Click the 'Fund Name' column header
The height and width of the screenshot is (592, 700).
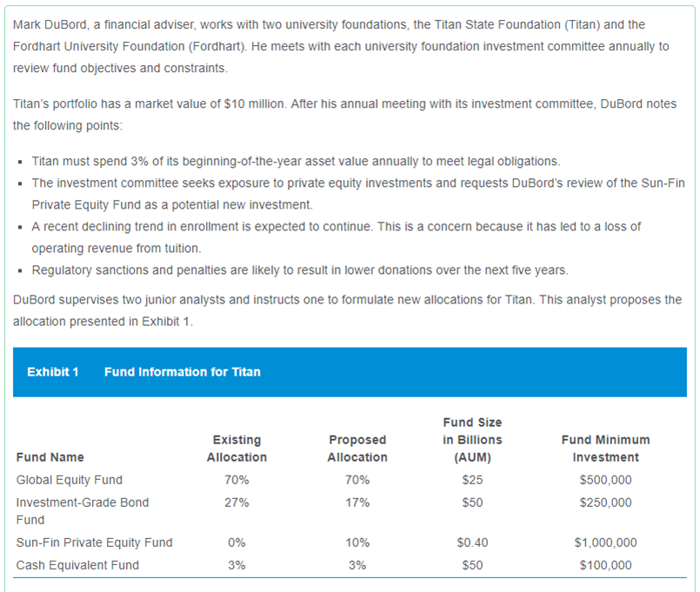click(x=50, y=457)
